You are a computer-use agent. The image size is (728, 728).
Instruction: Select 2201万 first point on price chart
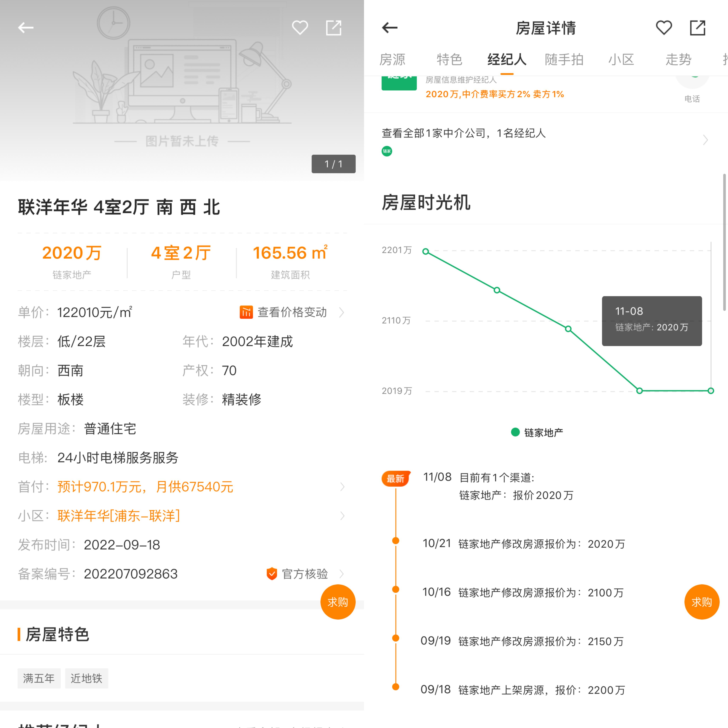click(426, 251)
